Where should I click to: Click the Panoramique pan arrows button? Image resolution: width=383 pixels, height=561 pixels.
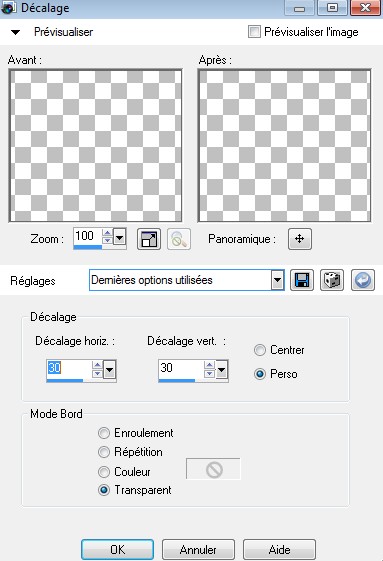[300, 239]
